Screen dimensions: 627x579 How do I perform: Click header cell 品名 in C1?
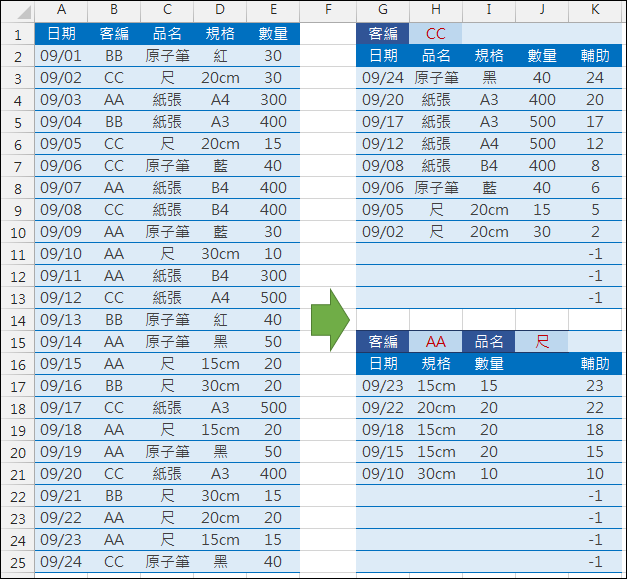point(167,34)
